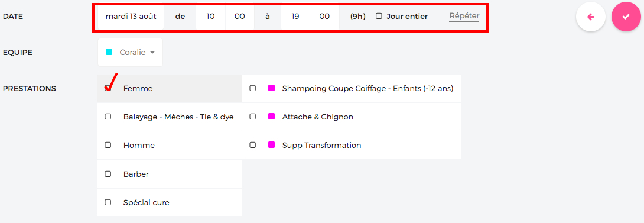The height and width of the screenshot is (223, 644).
Task: Select the Spécial cure checkbox
Action: tap(108, 202)
